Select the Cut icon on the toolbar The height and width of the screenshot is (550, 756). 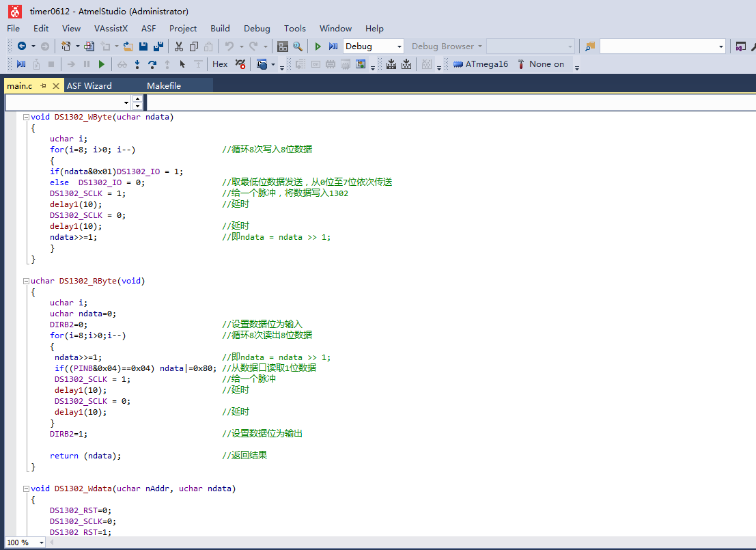tap(180, 46)
